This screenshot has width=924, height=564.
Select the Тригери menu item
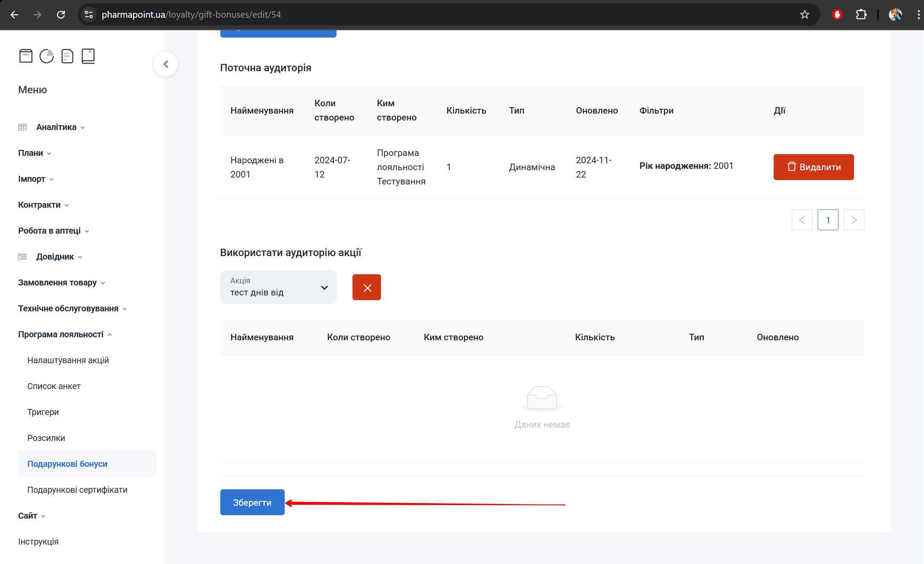pos(43,412)
